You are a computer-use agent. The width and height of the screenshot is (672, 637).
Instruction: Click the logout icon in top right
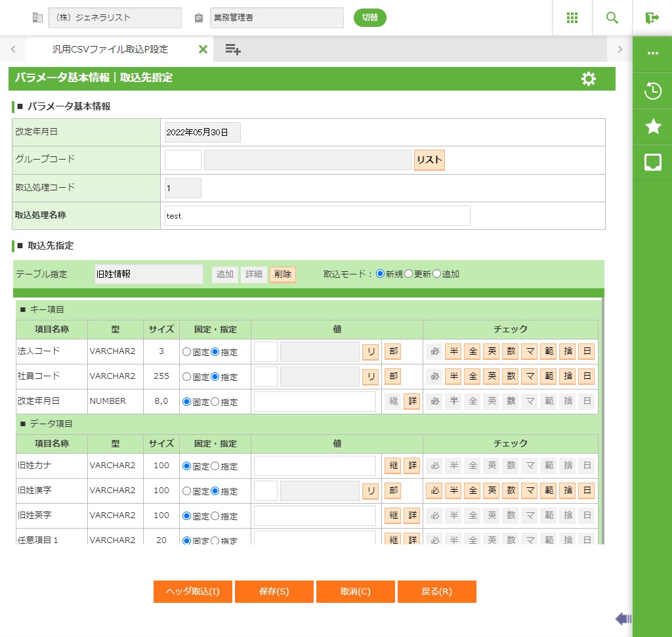click(652, 18)
